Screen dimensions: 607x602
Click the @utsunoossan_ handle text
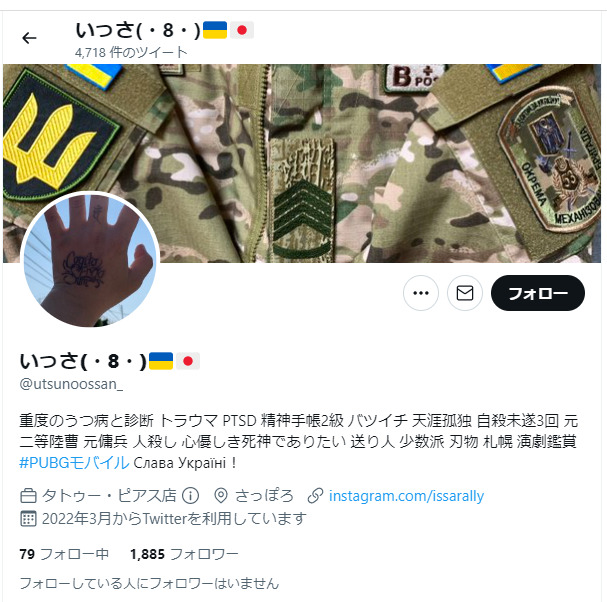coord(71,384)
